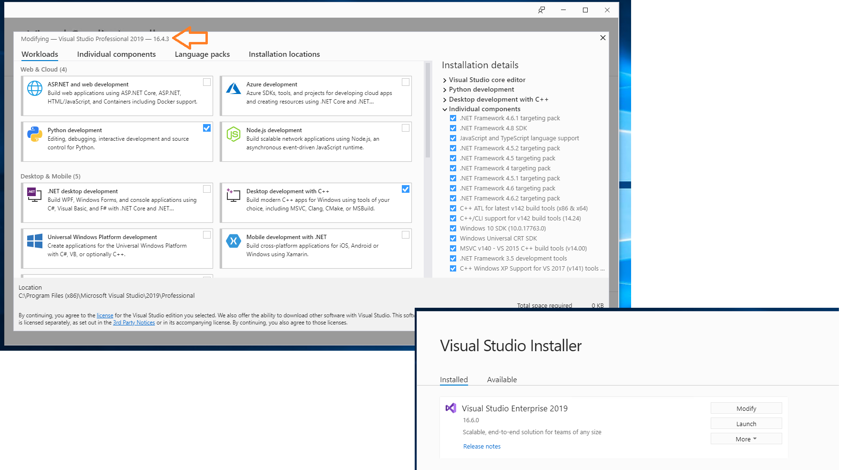Screen dimensions: 868x470
Task: Click the Universal Windows Platform logo icon
Action: (x=35, y=241)
